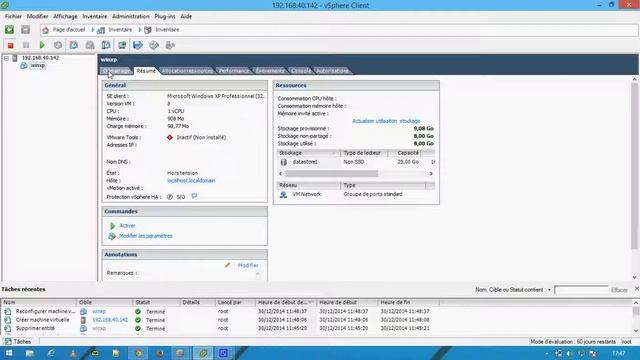Image resolution: width=640 pixels, height=360 pixels.
Task: Open the Administration menu
Action: 131,16
